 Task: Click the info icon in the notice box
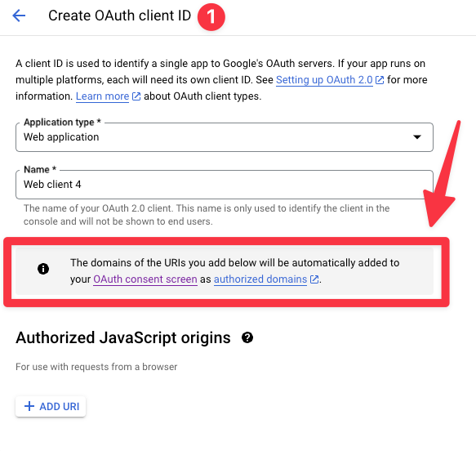(43, 269)
